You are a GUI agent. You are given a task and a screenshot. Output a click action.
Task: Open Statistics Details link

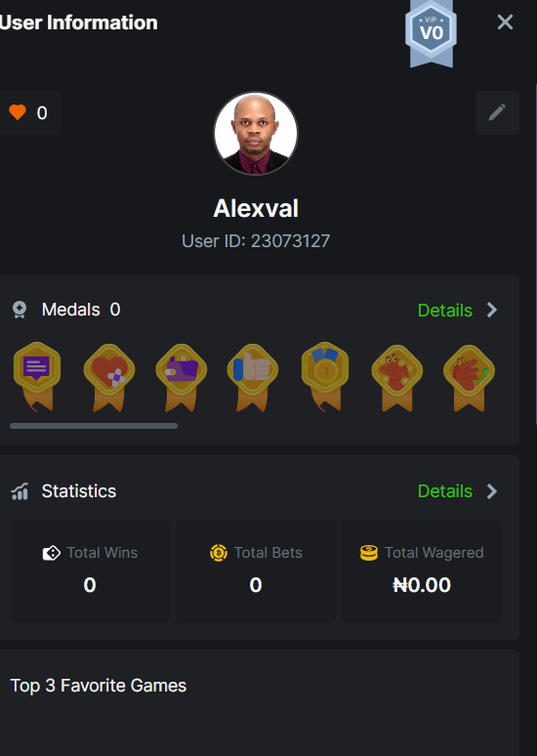pyautogui.click(x=445, y=491)
